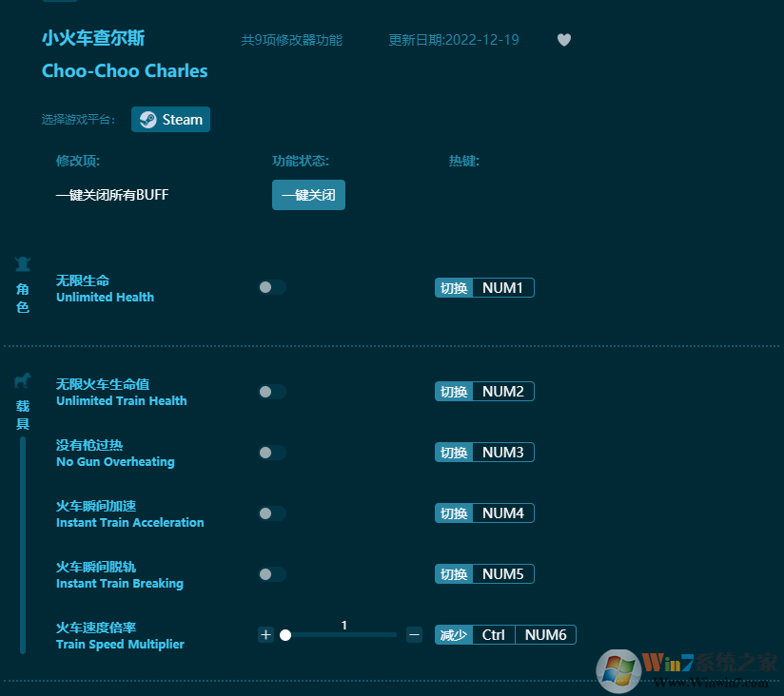Click 切换 label for NUM2 hotkey
This screenshot has width=784, height=696.
pos(454,392)
